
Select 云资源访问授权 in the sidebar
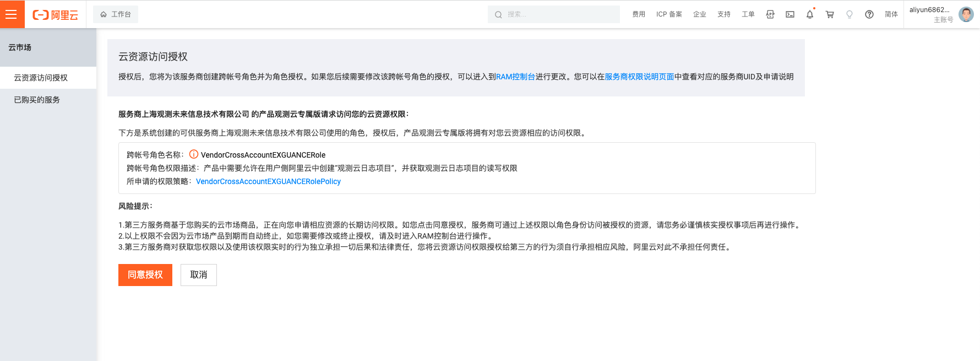pyautogui.click(x=48, y=78)
